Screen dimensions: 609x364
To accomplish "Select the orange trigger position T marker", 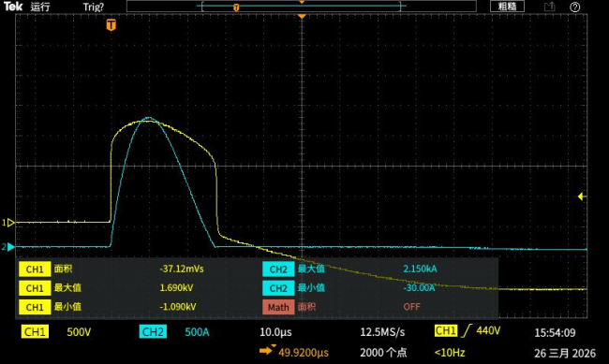I will tap(111, 25).
